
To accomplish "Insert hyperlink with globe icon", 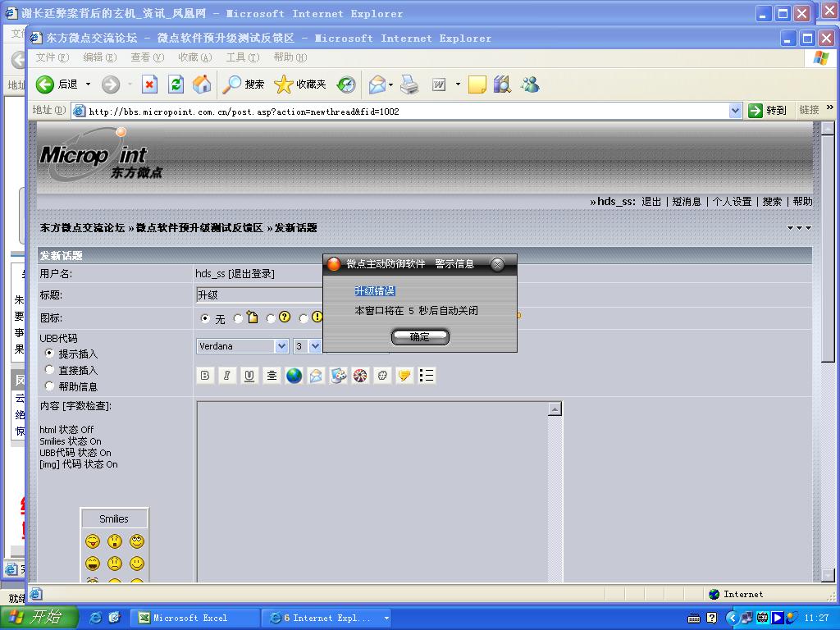I will [x=294, y=376].
